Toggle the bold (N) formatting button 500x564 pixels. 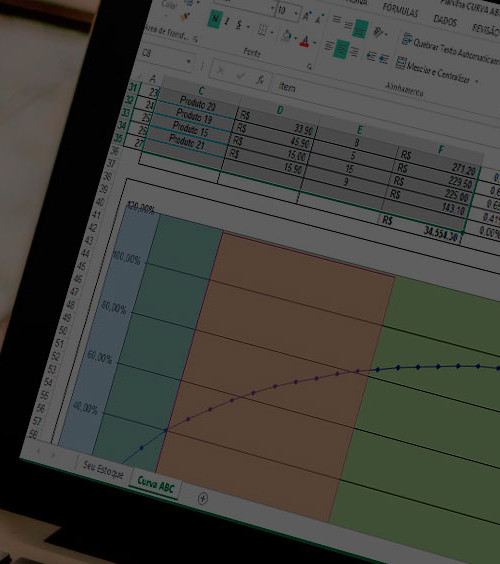tap(214, 19)
